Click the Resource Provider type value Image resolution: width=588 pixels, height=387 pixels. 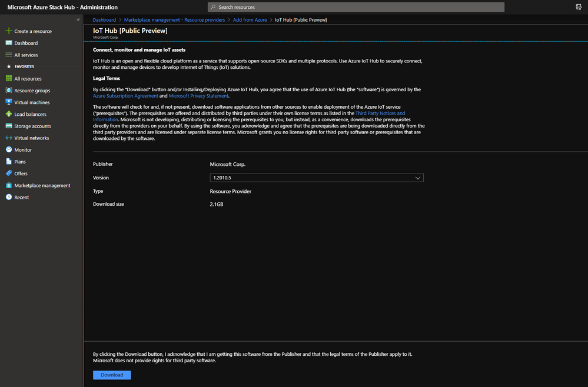(230, 191)
